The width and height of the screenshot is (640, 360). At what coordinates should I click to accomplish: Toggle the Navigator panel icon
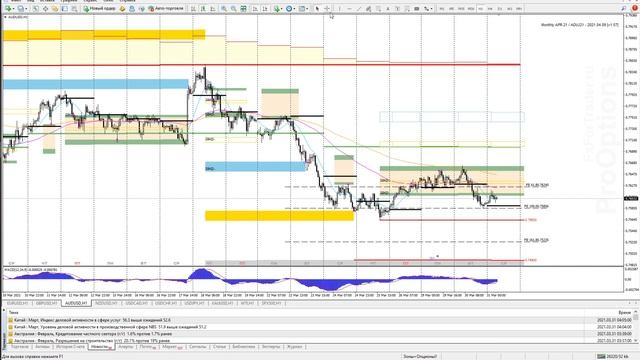point(55,8)
